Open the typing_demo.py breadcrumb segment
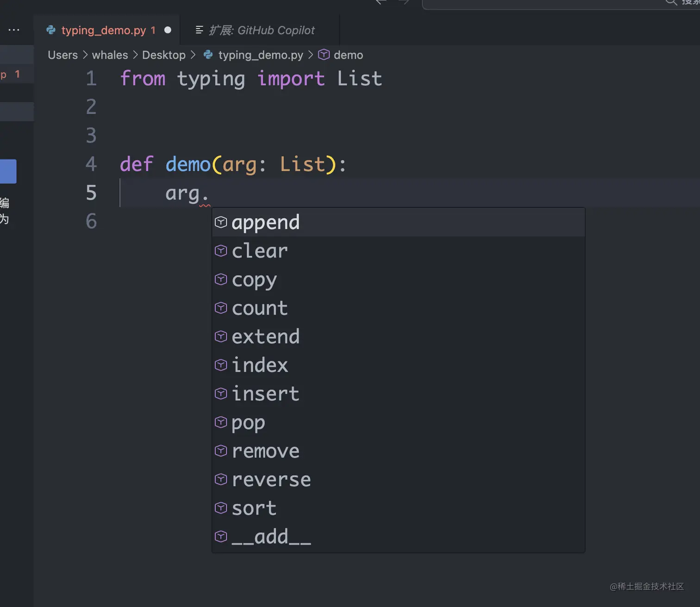The width and height of the screenshot is (700, 607). [261, 55]
